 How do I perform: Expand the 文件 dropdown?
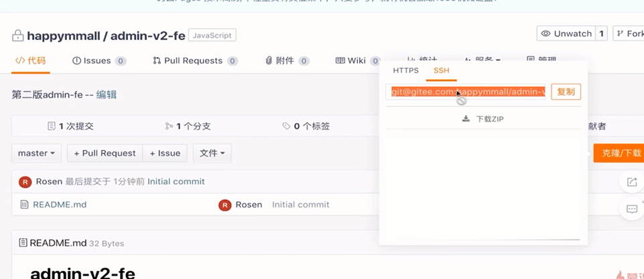[x=212, y=153]
